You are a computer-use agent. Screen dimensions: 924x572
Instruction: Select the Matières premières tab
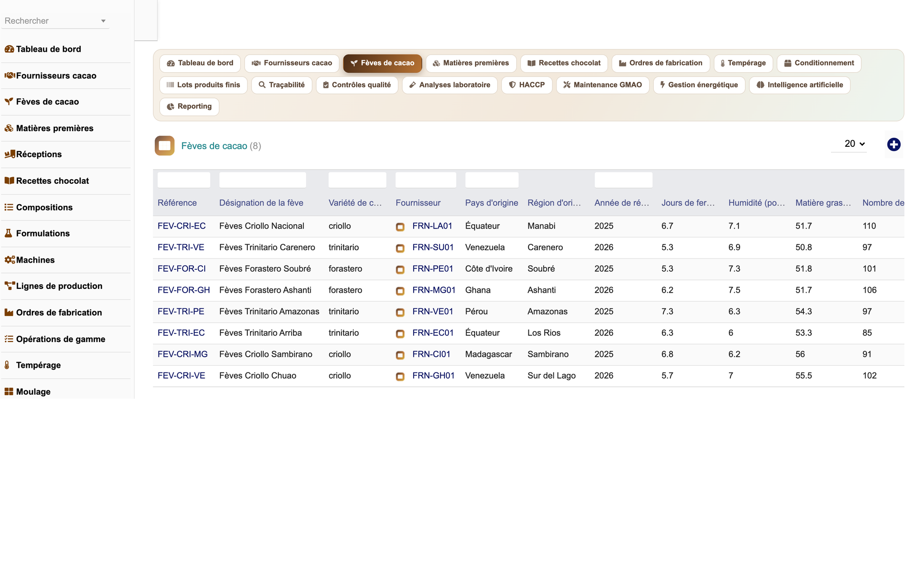click(x=471, y=63)
